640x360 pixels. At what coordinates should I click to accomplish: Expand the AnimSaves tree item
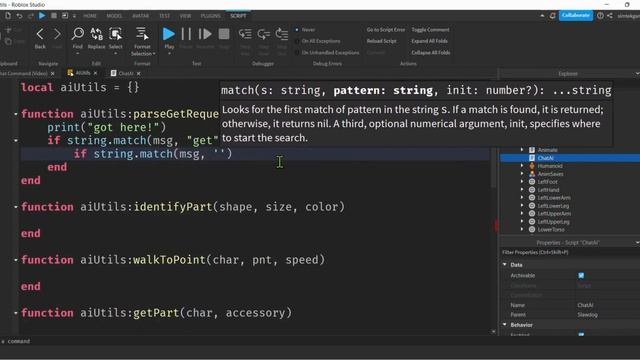coord(522,174)
